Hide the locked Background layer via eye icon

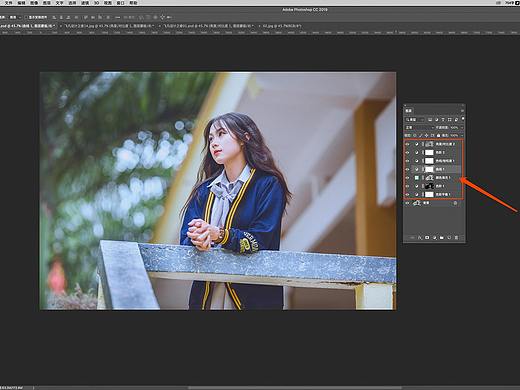pyautogui.click(x=407, y=203)
